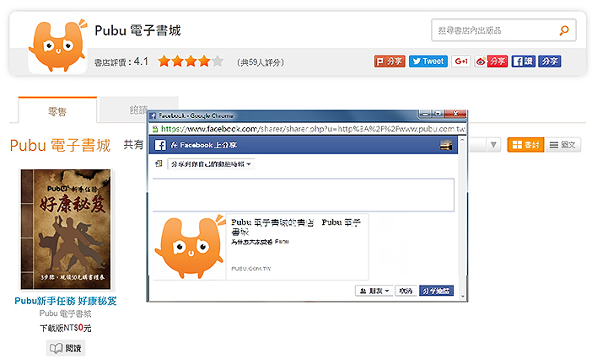Click the cancel button in Facebook dialog
Screen dimensions: 597x364
[x=406, y=291]
